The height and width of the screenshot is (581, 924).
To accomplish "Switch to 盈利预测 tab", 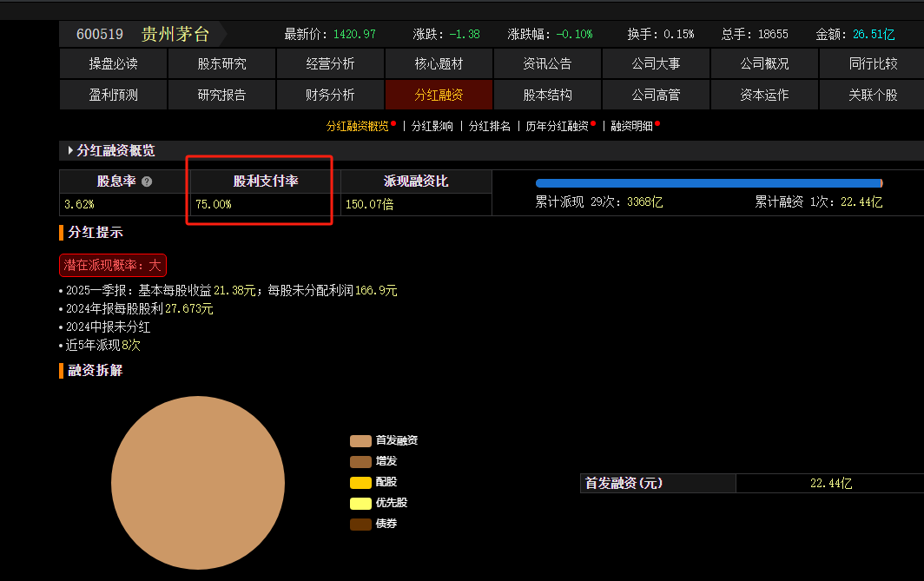I will click(113, 95).
